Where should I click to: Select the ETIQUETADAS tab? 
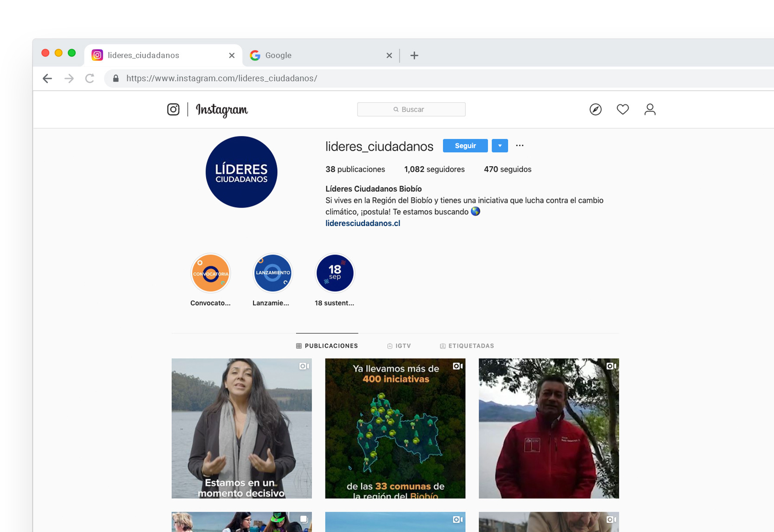click(x=467, y=346)
